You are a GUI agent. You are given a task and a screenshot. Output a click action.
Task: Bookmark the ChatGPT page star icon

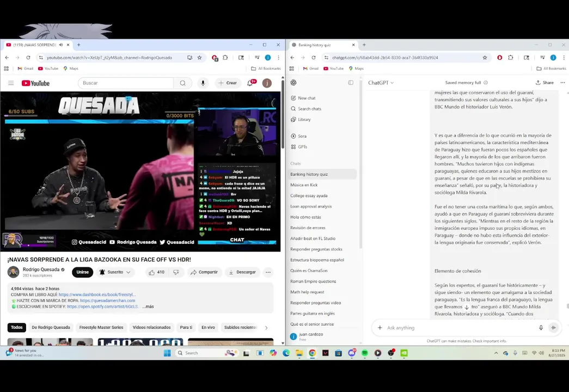(x=485, y=57)
